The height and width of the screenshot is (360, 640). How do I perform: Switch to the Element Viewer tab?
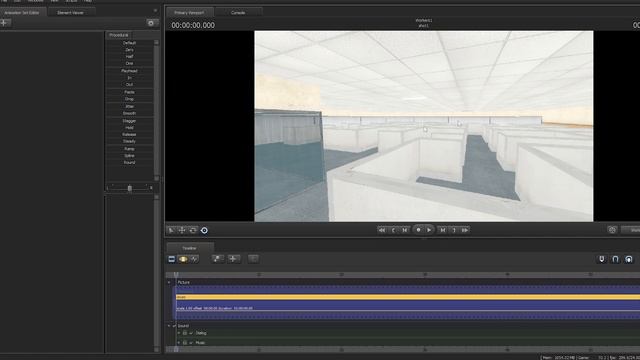[70, 13]
